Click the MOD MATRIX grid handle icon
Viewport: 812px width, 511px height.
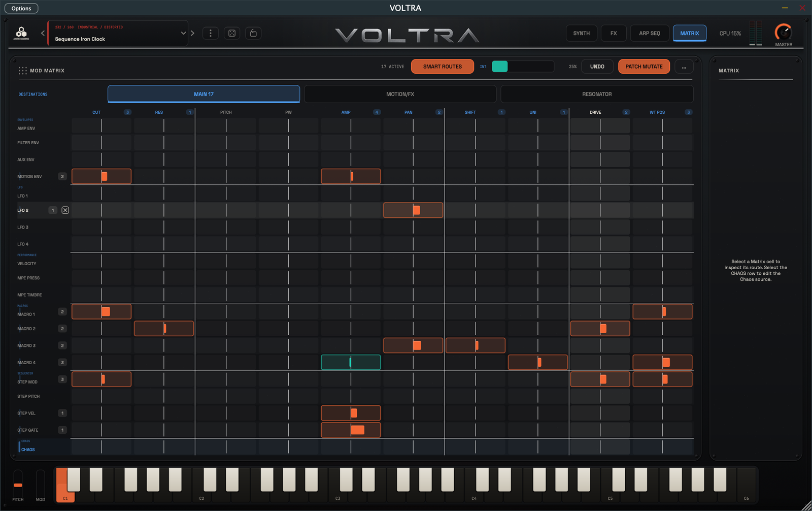click(x=22, y=71)
